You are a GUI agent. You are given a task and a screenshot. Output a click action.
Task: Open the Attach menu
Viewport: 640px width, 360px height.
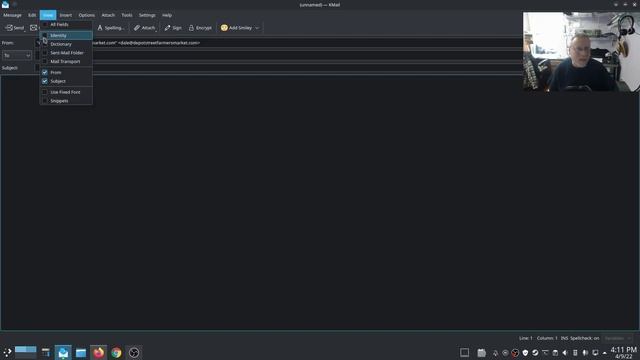[108, 15]
